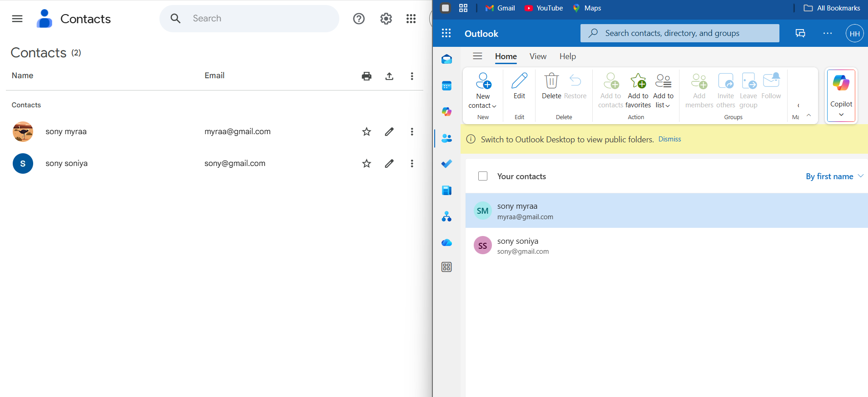Open All Bookmarks folder
This screenshot has height=397, width=868.
point(832,8)
